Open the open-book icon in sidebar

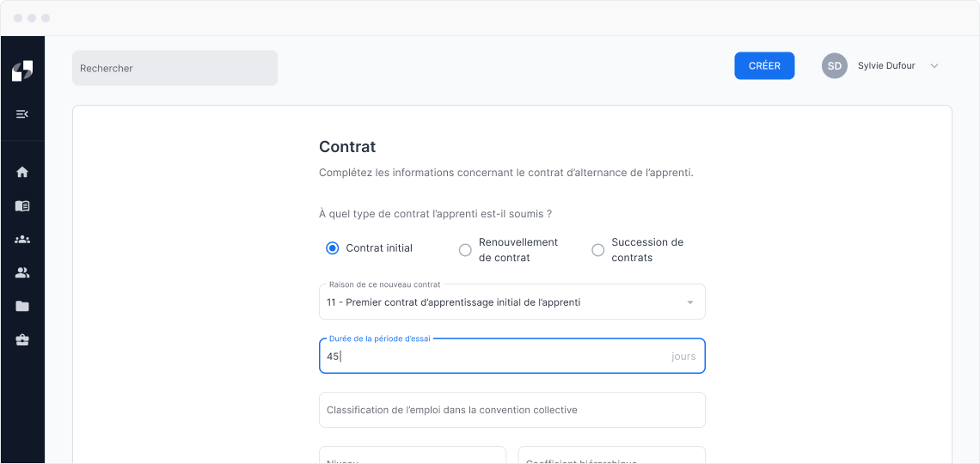(22, 206)
